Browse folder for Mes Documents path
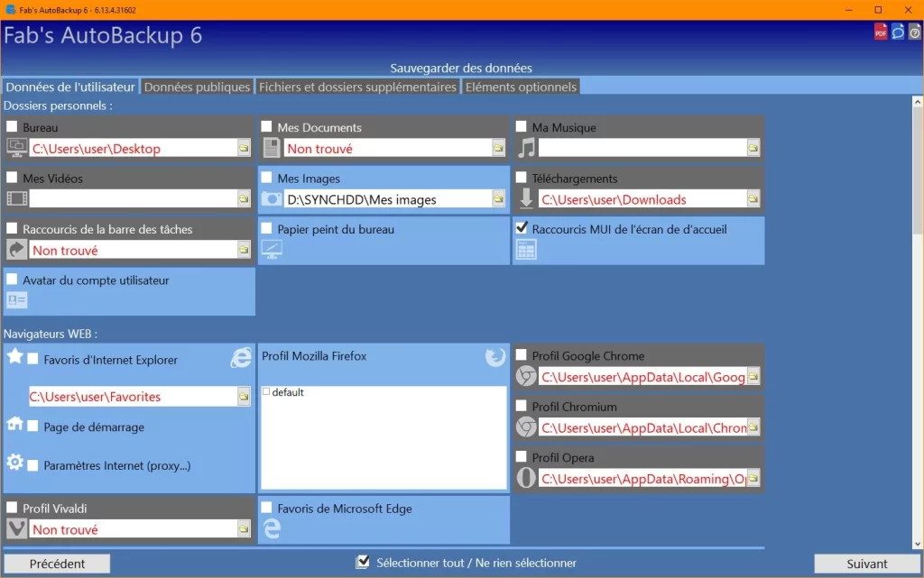924x578 pixels. [498, 148]
